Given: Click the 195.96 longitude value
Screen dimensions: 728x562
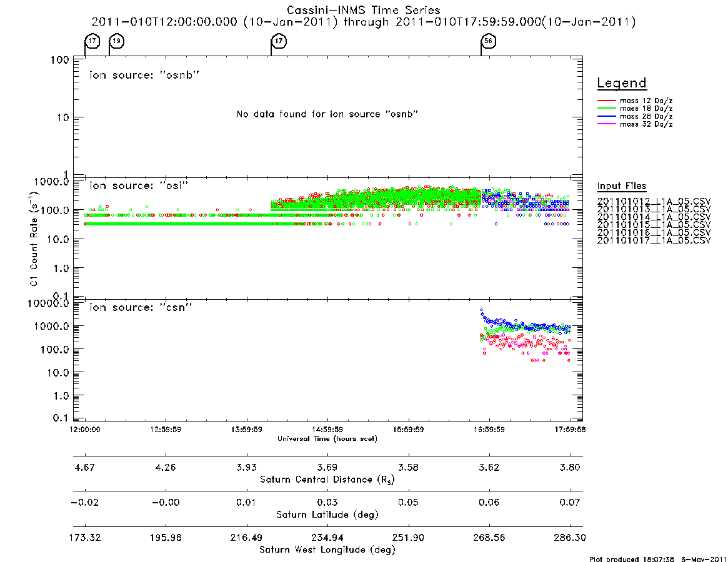Looking at the screenshot, I should pyautogui.click(x=166, y=538).
